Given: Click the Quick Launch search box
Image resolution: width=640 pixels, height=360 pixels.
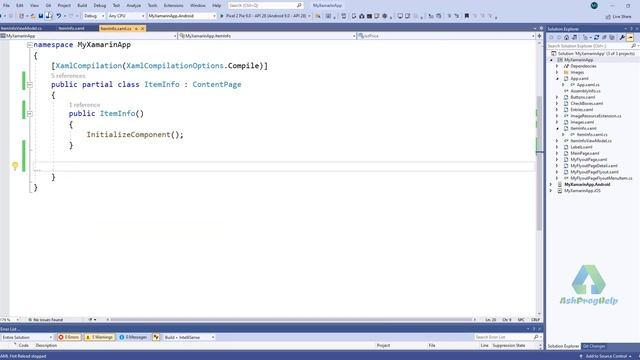Looking at the screenshot, I should [265, 5].
